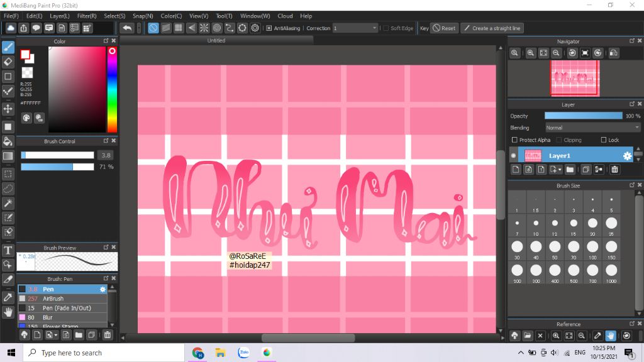Open the Snap menu

[143, 16]
